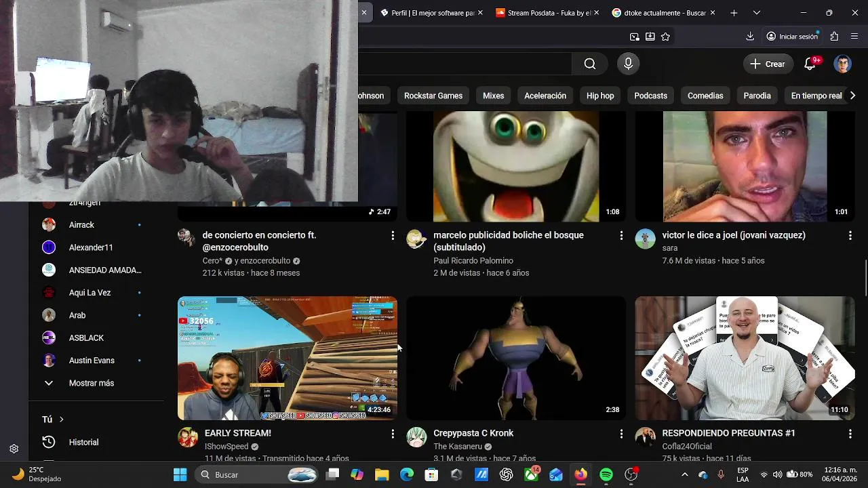Open The Kasaneru channel link
This screenshot has width=868, height=488.
pos(458,447)
